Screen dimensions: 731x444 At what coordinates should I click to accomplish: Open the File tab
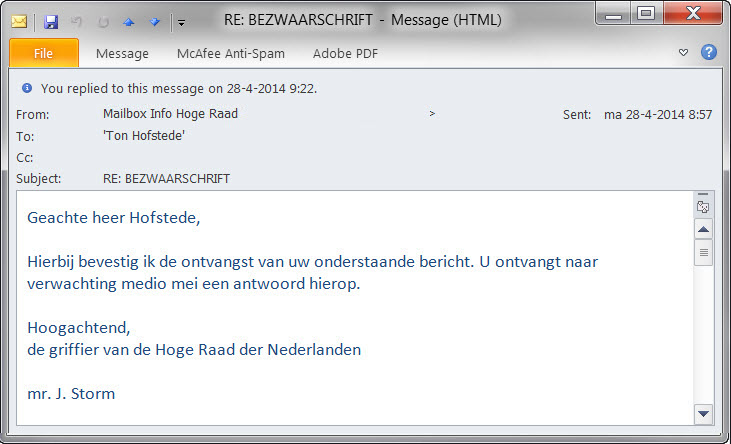pos(44,53)
